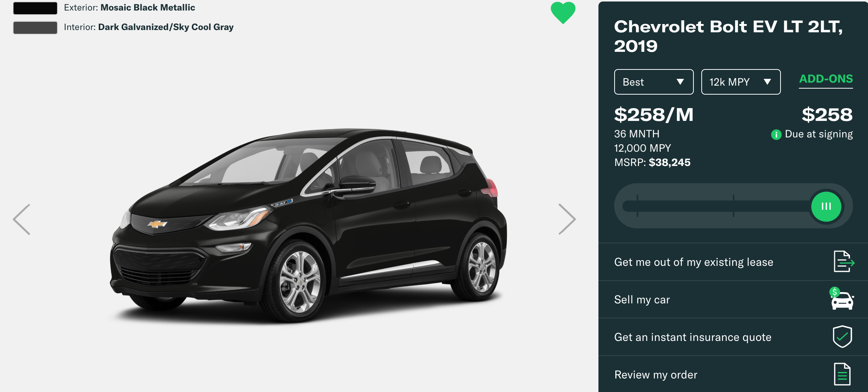The height and width of the screenshot is (392, 868).
Task: Show the previous car photo arrow
Action: click(x=21, y=220)
